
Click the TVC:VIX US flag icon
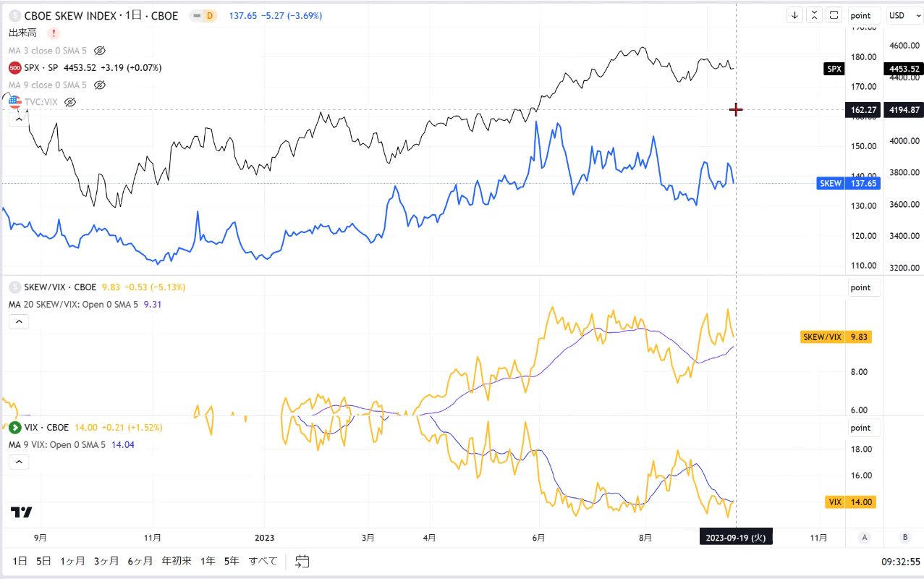coord(14,102)
